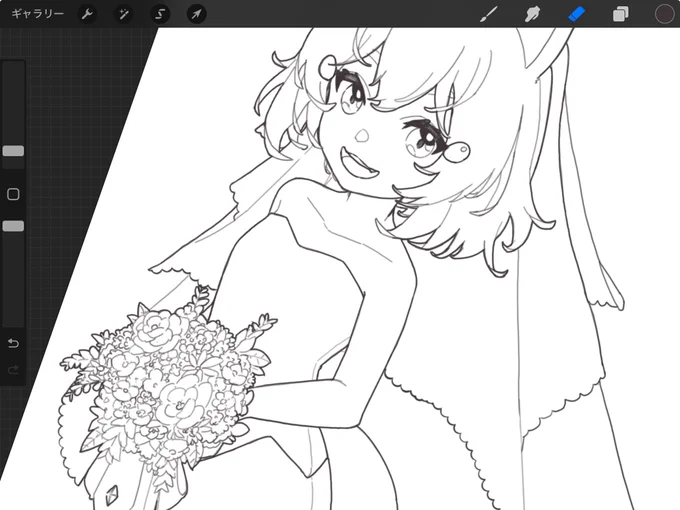680x510 pixels.
Task: Open the Actions wrench menu
Action: tap(87, 14)
